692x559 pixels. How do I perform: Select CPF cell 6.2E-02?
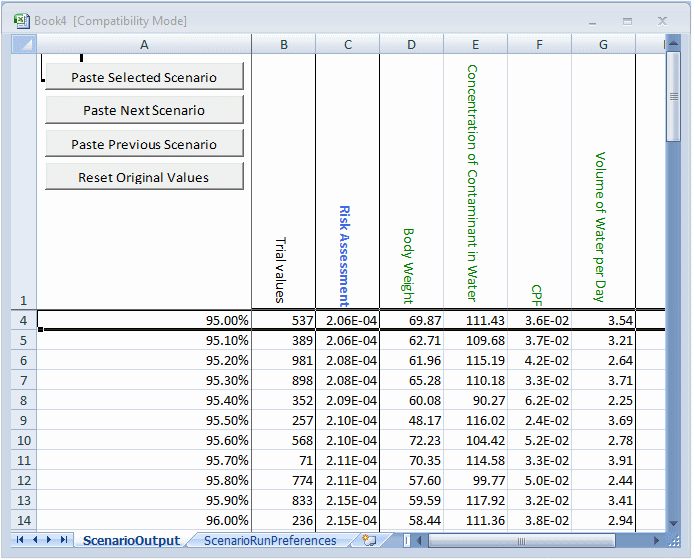[x=539, y=400]
